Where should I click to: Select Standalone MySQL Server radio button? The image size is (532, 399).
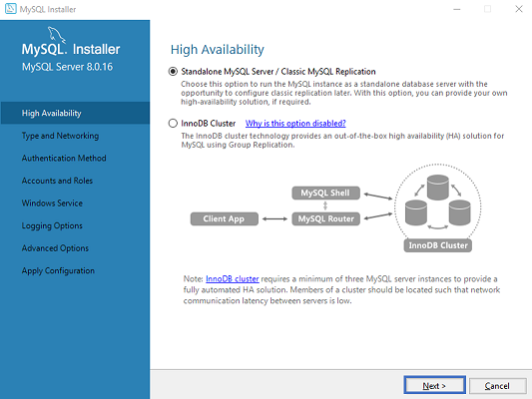click(x=173, y=72)
